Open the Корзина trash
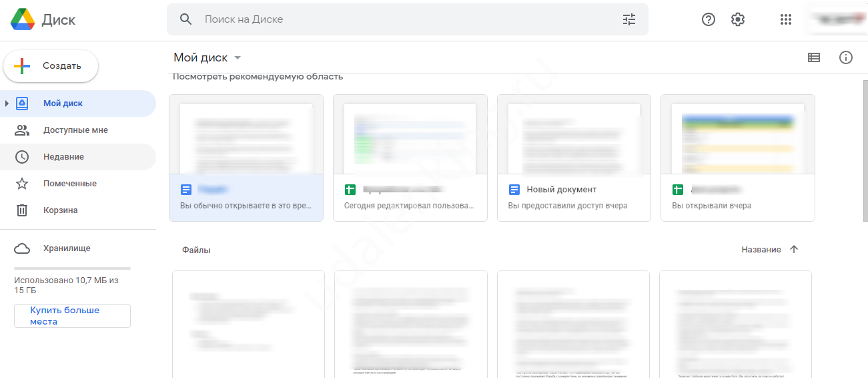Viewport: 868px width, 378px height. click(x=60, y=210)
